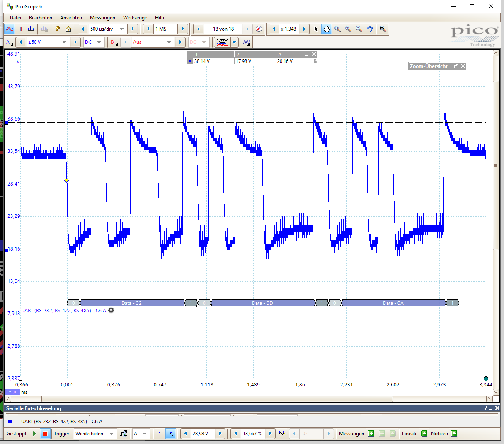Switch to Spectrum mode icon

pyautogui.click(x=31, y=29)
